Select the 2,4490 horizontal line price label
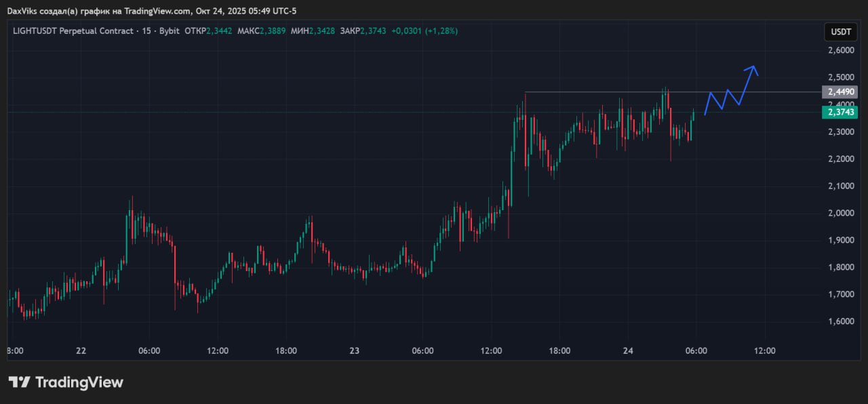Image resolution: width=868 pixels, height=404 pixels. (x=840, y=92)
